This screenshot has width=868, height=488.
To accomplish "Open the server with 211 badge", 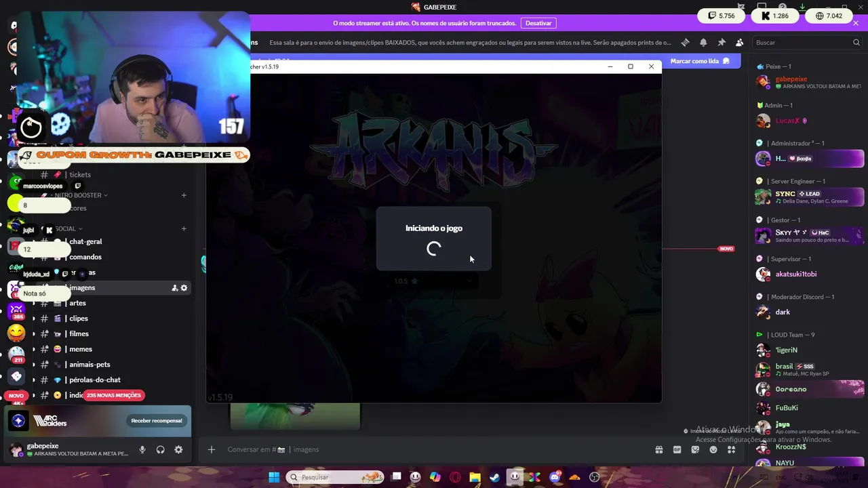I will pyautogui.click(x=16, y=354).
